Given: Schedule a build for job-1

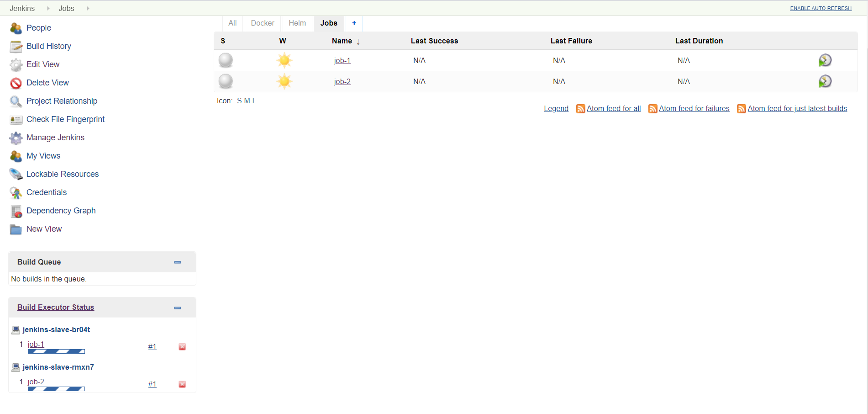Looking at the screenshot, I should pos(825,60).
